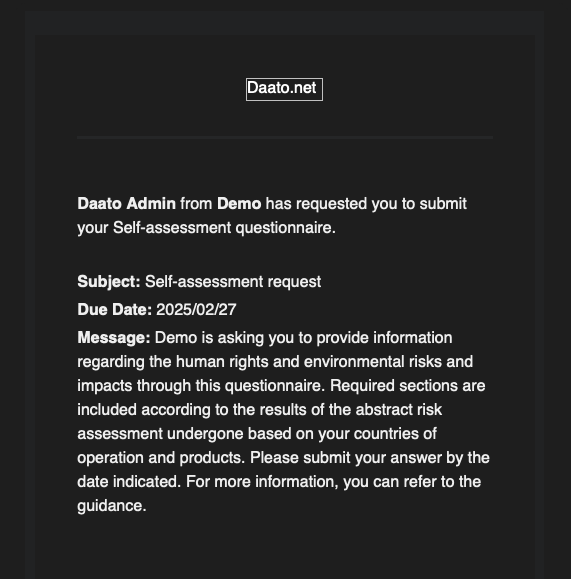Click the horizontal divider under the logo

click(285, 137)
